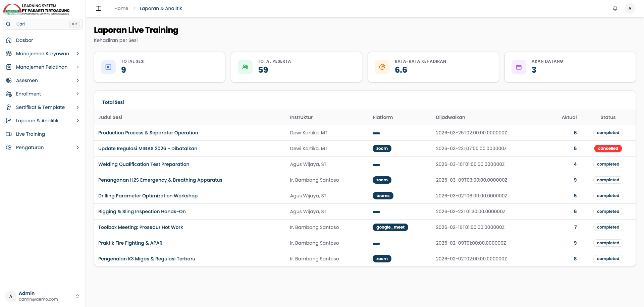Select Pengaturan in the sidebar
644x307 pixels.
tap(43, 147)
